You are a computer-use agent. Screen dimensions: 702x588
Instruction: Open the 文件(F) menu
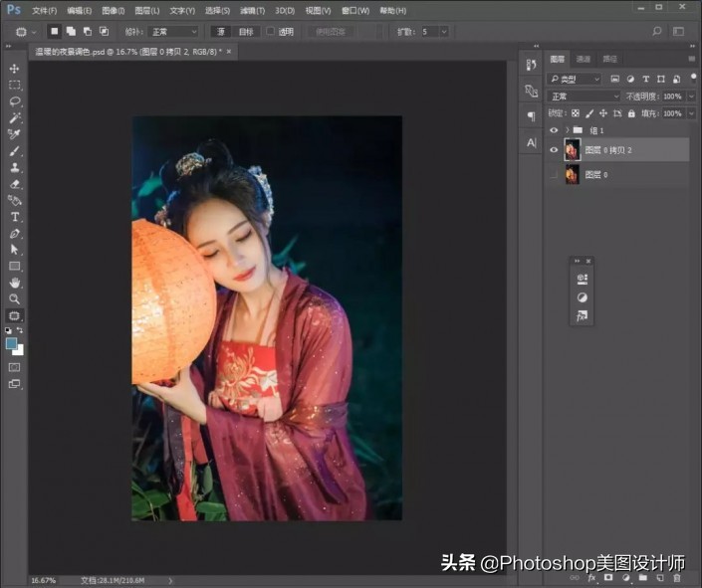pyautogui.click(x=45, y=10)
